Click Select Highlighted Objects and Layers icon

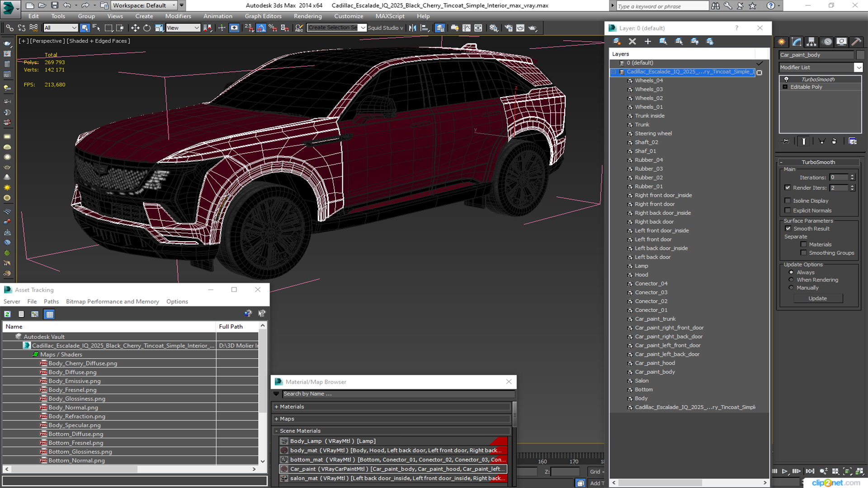pyautogui.click(x=663, y=41)
